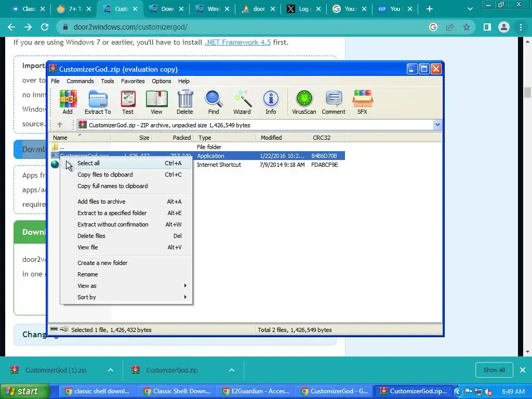The image size is (532, 399).
Task: Open the Favorites menu
Action: click(x=132, y=81)
